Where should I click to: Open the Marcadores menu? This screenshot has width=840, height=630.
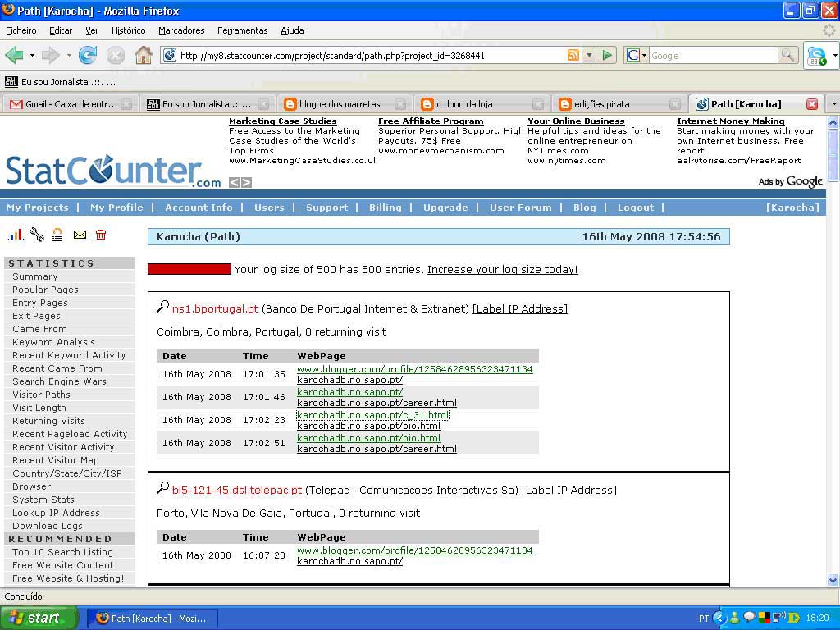click(x=181, y=30)
